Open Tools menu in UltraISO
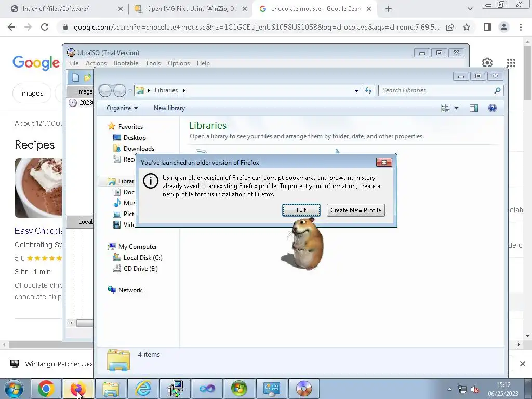The width and height of the screenshot is (532, 399). tap(153, 63)
